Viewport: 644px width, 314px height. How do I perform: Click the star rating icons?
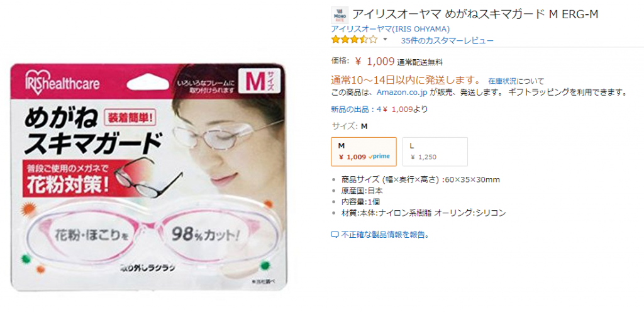[x=354, y=40]
